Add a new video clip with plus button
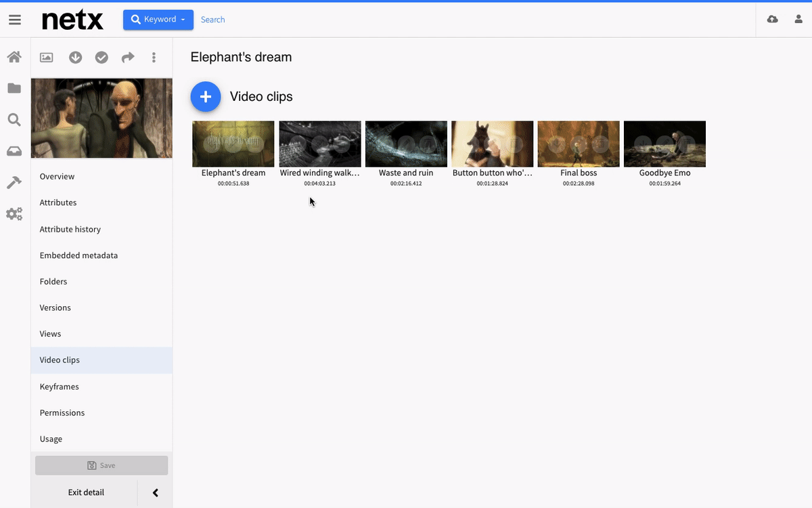Screen dimensions: 812x508 pyautogui.click(x=206, y=97)
